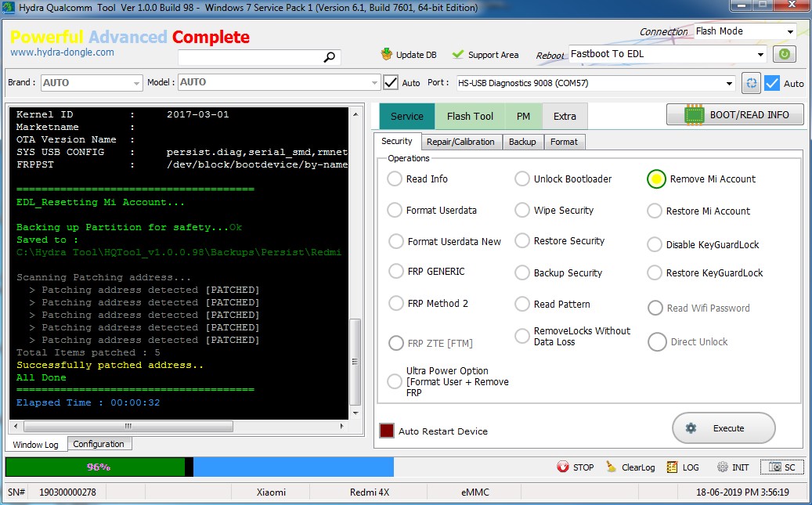Switch to the PM tab
812x505 pixels.
[x=524, y=116]
